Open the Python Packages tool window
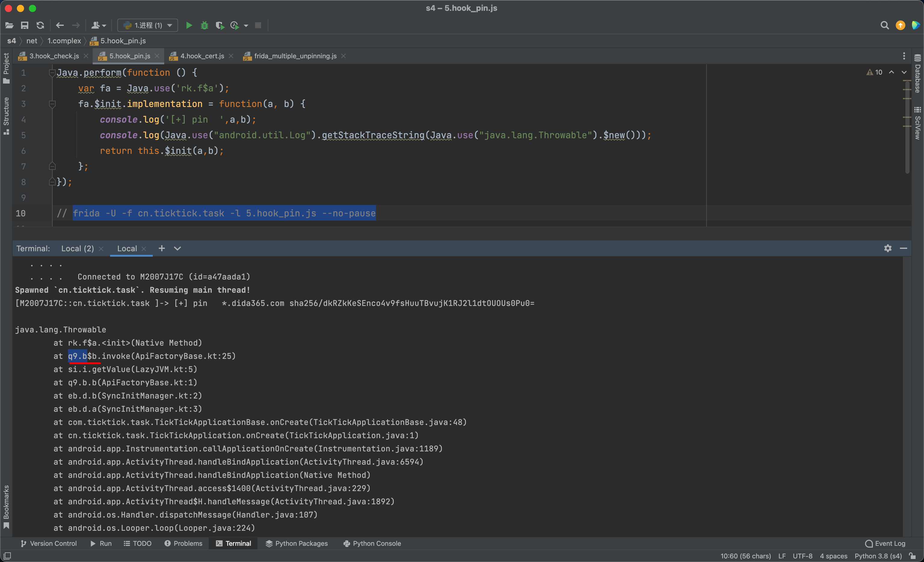This screenshot has width=924, height=562. 297,543
